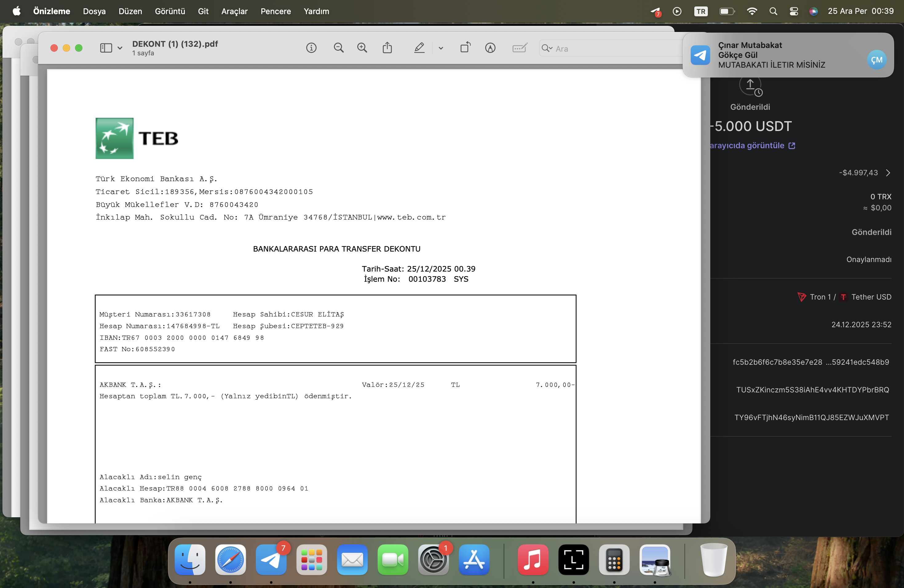Open the Çınar Mutabakat Telegram notification
Viewport: 904px width, 588px height.
(x=788, y=55)
